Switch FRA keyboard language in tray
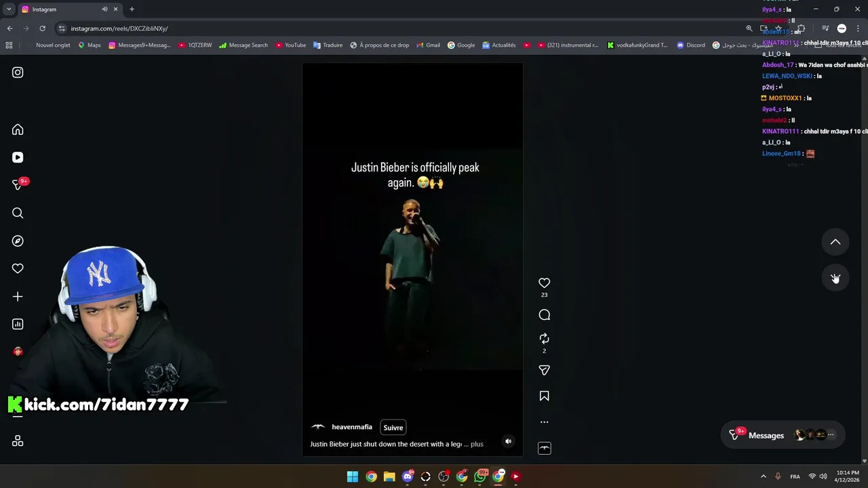Image resolution: width=868 pixels, height=488 pixels. coord(795,476)
